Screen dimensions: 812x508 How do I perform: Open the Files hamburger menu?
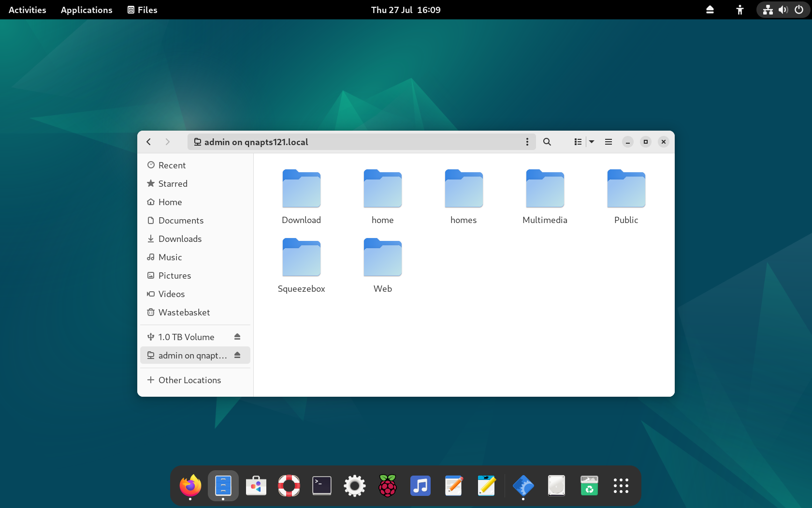[609, 142]
